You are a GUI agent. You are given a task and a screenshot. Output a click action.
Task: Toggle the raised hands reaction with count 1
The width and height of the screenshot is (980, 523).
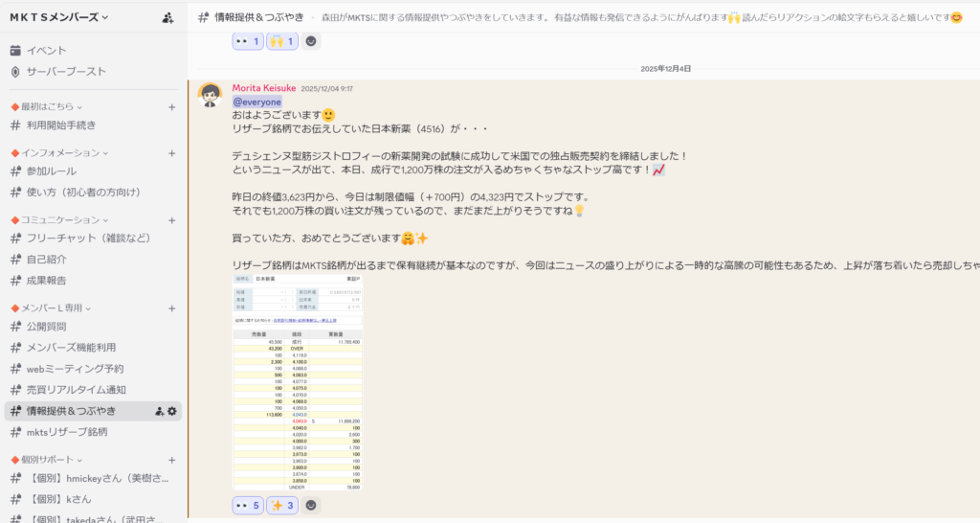coord(282,41)
